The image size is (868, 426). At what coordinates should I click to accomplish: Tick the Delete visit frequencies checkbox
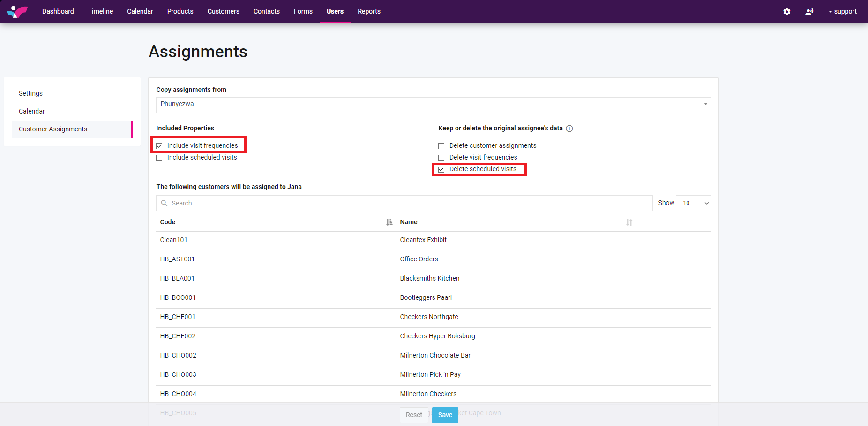click(441, 158)
